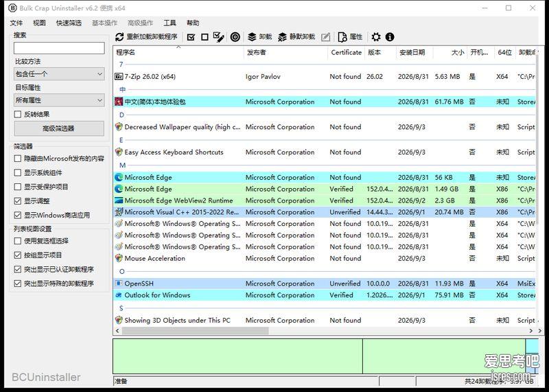Image resolution: width=549 pixels, height=392 pixels.
Task: Sort by 发布者 column header
Action: pos(285,53)
